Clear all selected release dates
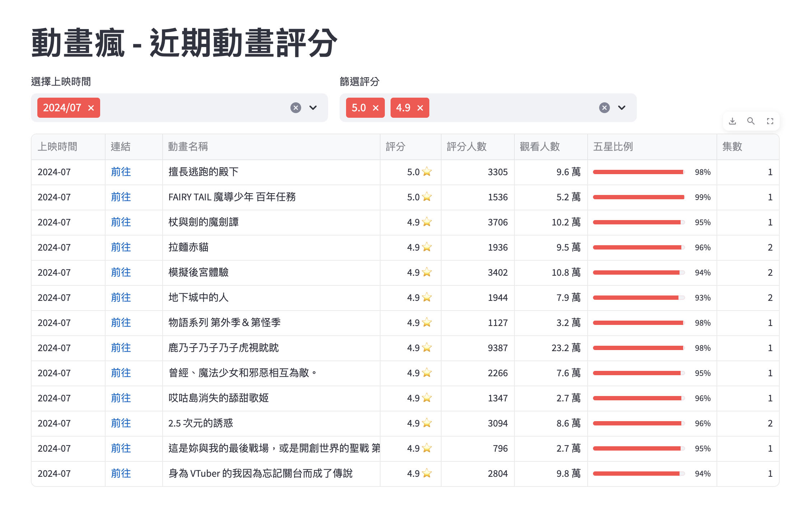This screenshot has height=517, width=812. pyautogui.click(x=295, y=108)
